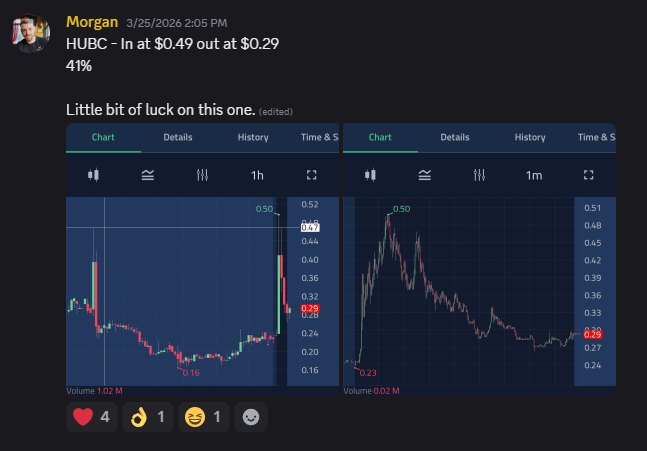Select Details tab in right chart
The width and height of the screenshot is (647, 451).
[455, 137]
